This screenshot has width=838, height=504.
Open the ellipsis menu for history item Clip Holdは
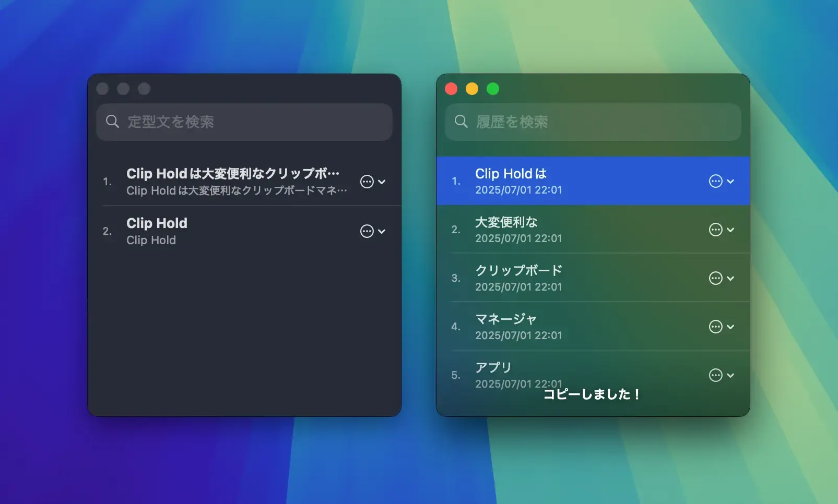(716, 181)
